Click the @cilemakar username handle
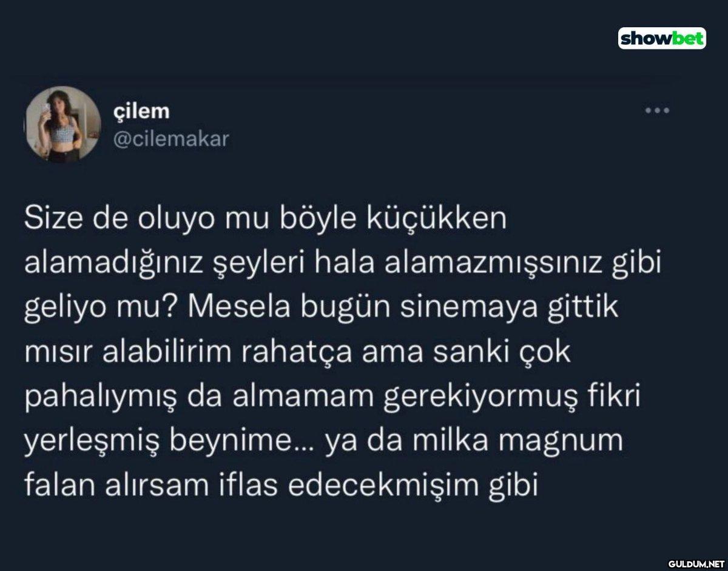728x571 pixels. (x=172, y=139)
